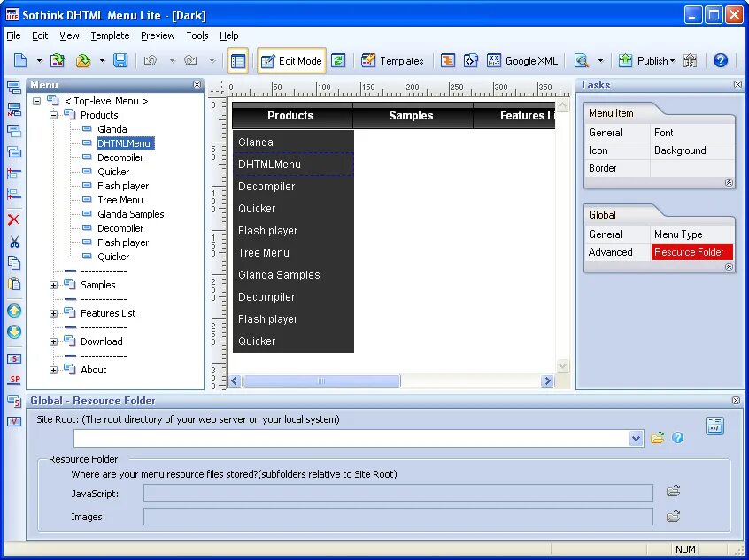Screen dimensions: 749x560
Task: Expand the Samples tree node
Action: pyautogui.click(x=53, y=286)
